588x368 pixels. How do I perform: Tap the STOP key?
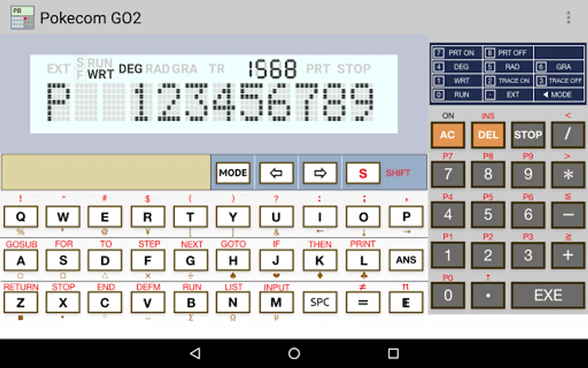(x=528, y=135)
